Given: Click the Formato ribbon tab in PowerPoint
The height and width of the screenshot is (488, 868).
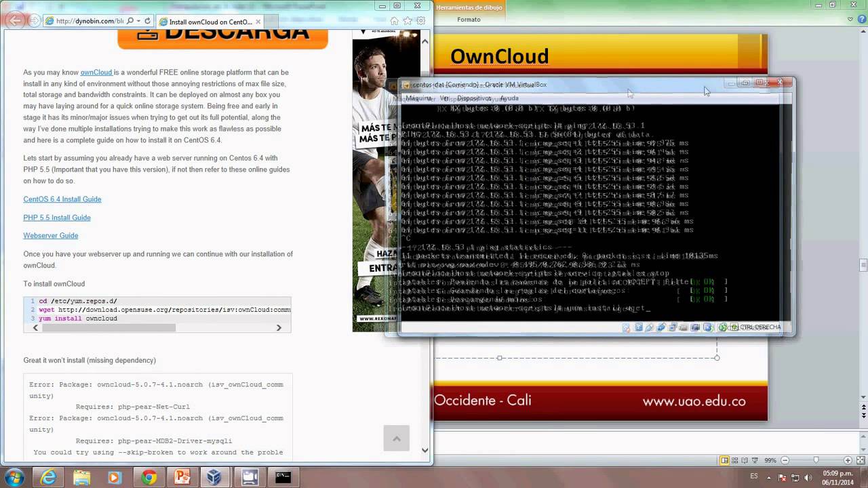Looking at the screenshot, I should tap(469, 20).
